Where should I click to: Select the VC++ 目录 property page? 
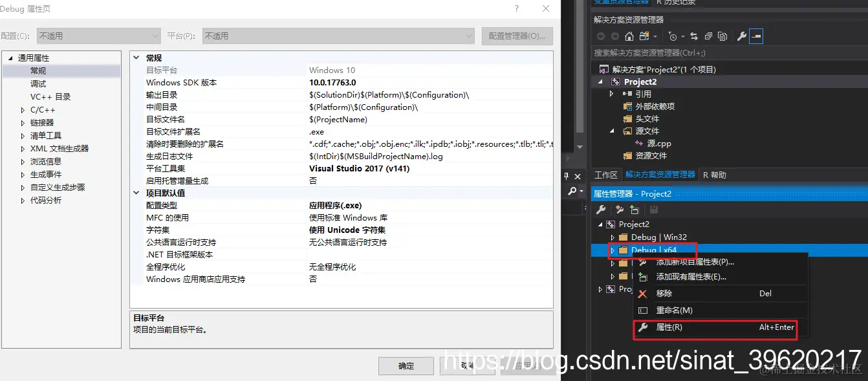click(x=50, y=97)
